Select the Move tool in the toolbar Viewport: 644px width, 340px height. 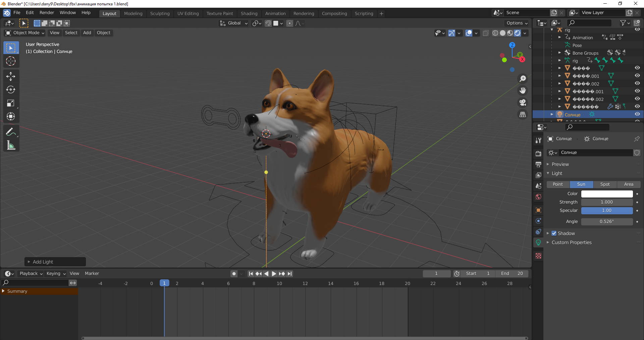[11, 76]
